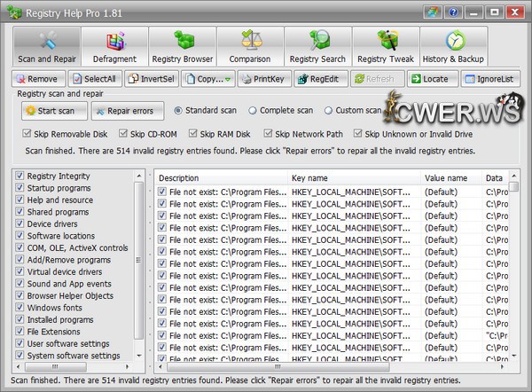The height and width of the screenshot is (392, 532).
Task: Click the help question mark icon in title bar
Action: click(454, 12)
